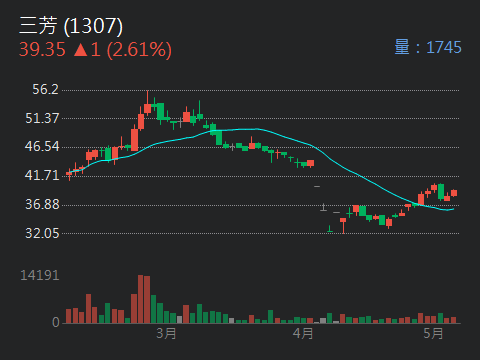The height and width of the screenshot is (360, 480).
Task: Click the 14191 volume axis label
Action: (40, 275)
